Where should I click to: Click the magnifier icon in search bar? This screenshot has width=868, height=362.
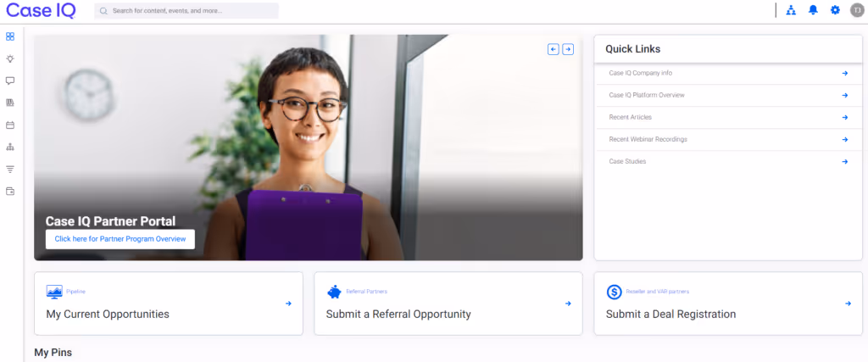103,10
